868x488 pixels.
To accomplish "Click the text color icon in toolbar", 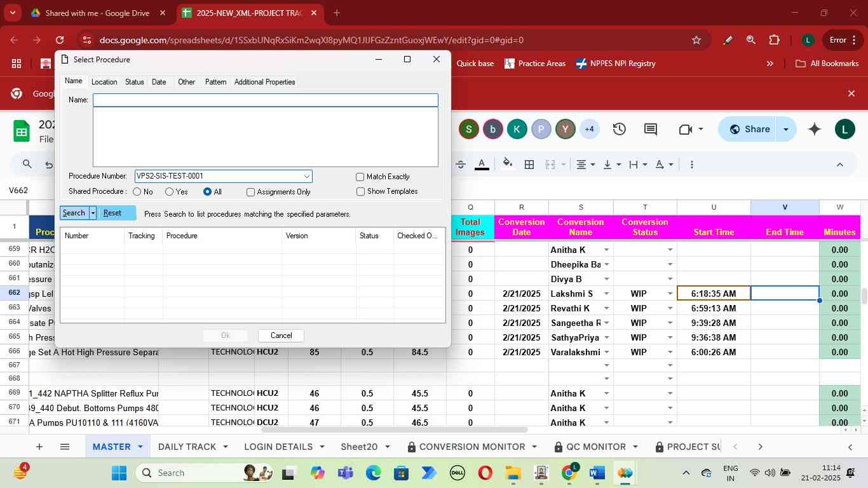I will click(x=482, y=165).
